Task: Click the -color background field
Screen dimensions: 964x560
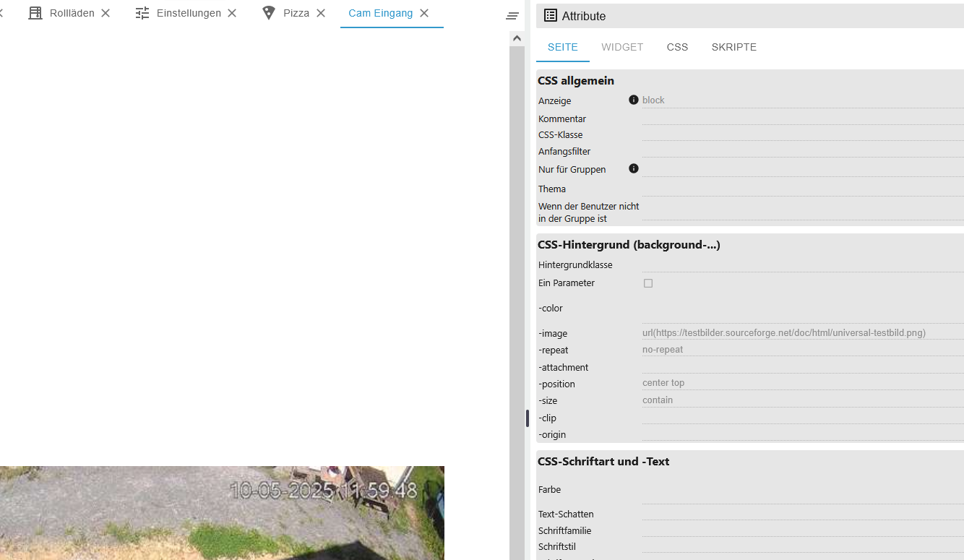Action: click(803, 309)
